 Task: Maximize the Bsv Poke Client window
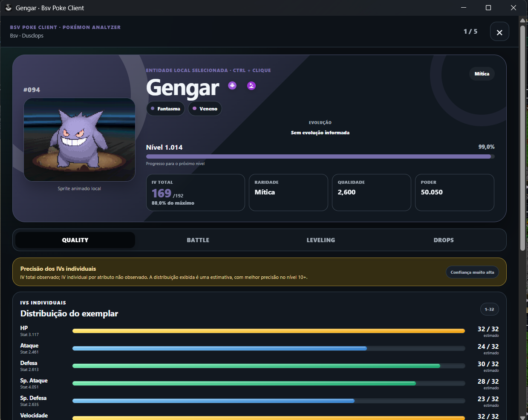click(x=488, y=8)
